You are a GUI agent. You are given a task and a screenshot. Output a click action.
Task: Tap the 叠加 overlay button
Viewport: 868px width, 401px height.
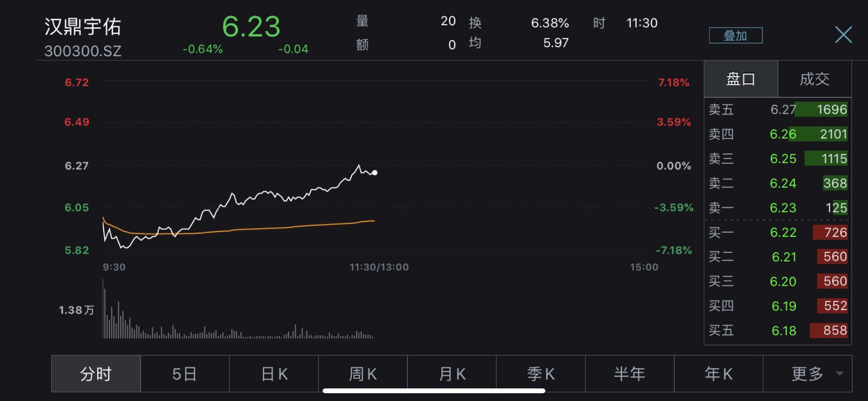[735, 35]
